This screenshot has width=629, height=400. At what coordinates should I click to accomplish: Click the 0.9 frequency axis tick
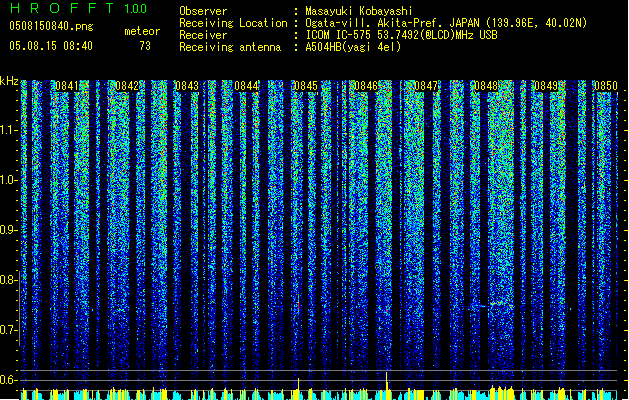coord(9,230)
